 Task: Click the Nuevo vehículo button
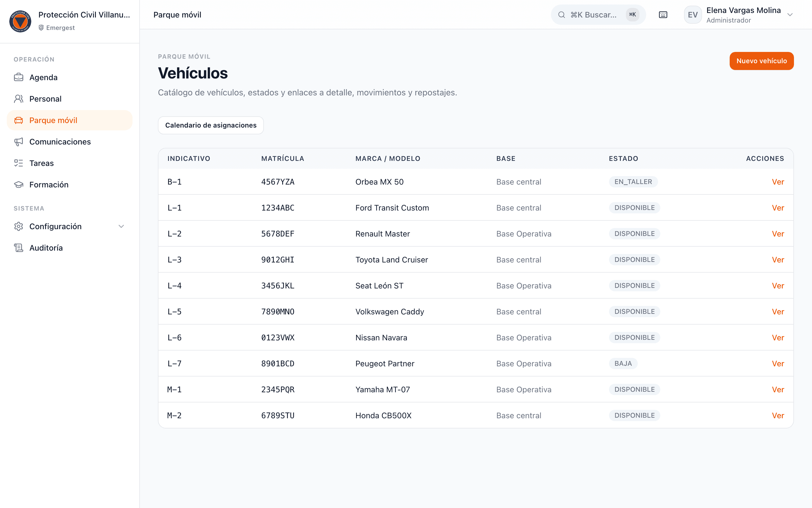[x=761, y=61]
